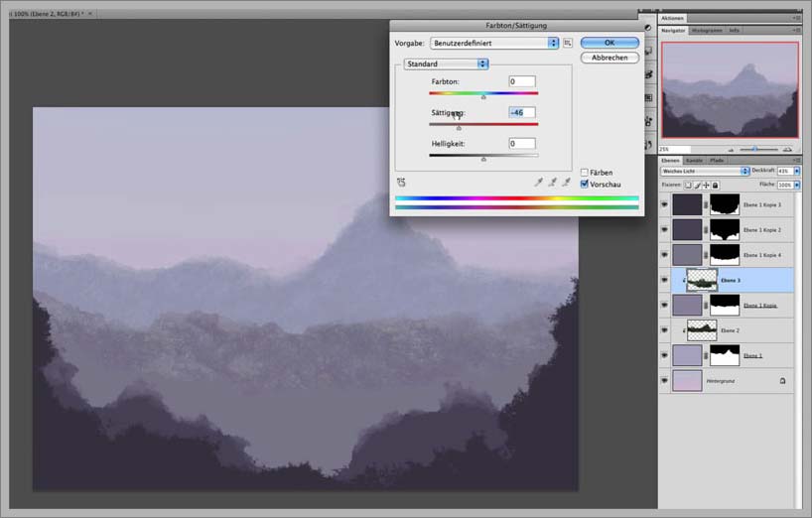812x518 pixels.
Task: Click the Helligkeit slider handle
Action: (x=483, y=158)
